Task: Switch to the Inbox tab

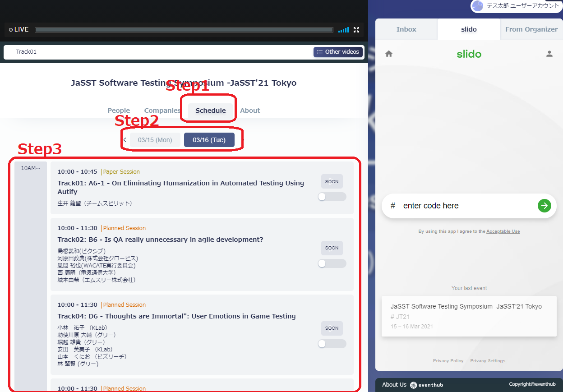Action: pos(406,29)
